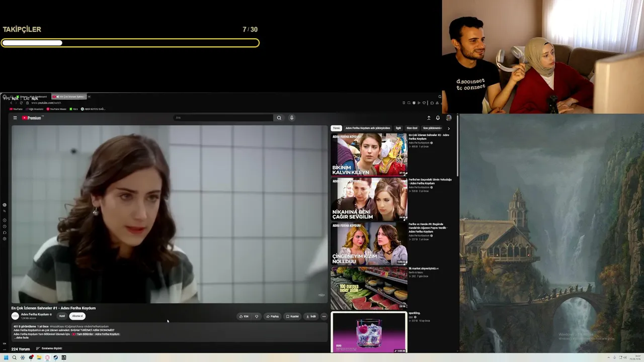This screenshot has height=362, width=644.
Task: Click the 224 Yorum comments heading
Action: (21, 349)
